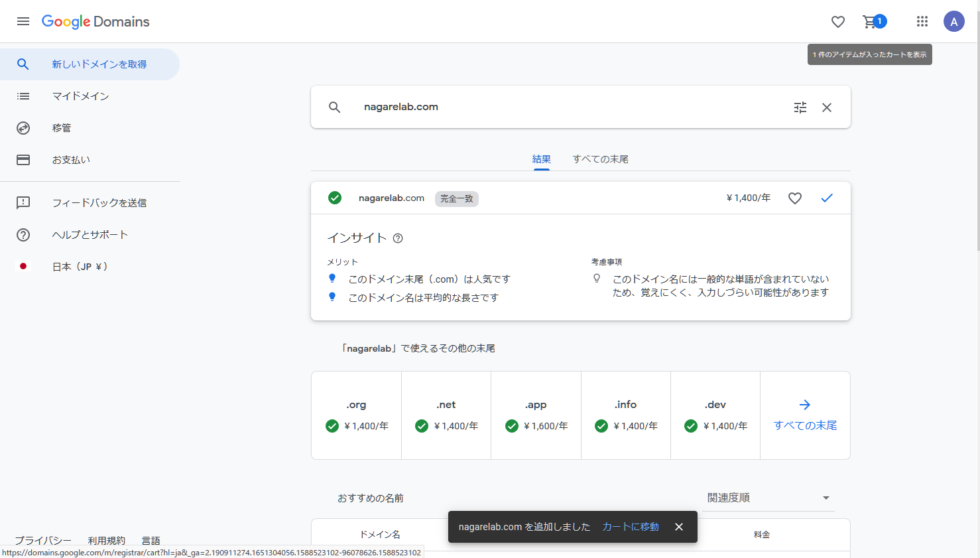
Task: Click the transfer icon in sidebar
Action: pyautogui.click(x=23, y=128)
